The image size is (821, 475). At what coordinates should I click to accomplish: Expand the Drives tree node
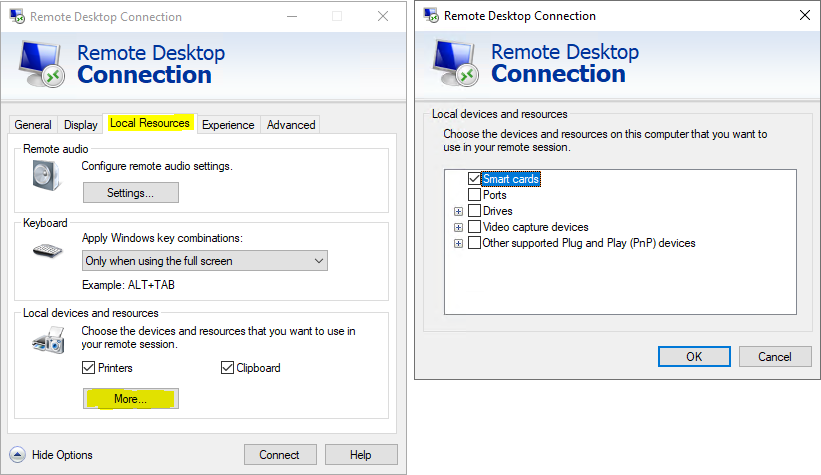click(459, 212)
